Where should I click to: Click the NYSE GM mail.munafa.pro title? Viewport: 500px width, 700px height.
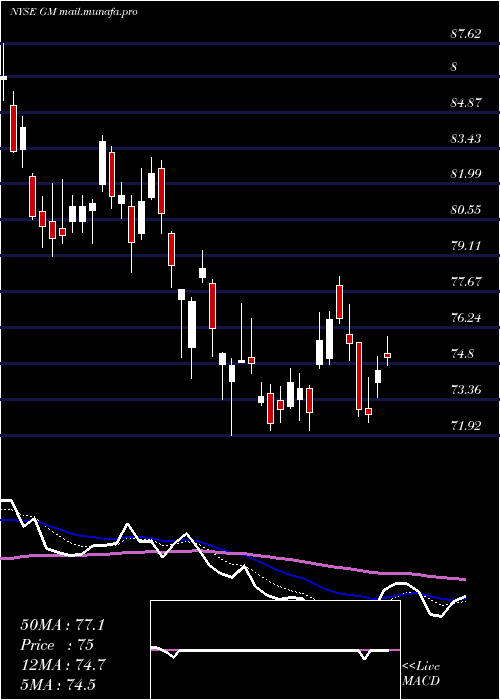tap(73, 12)
